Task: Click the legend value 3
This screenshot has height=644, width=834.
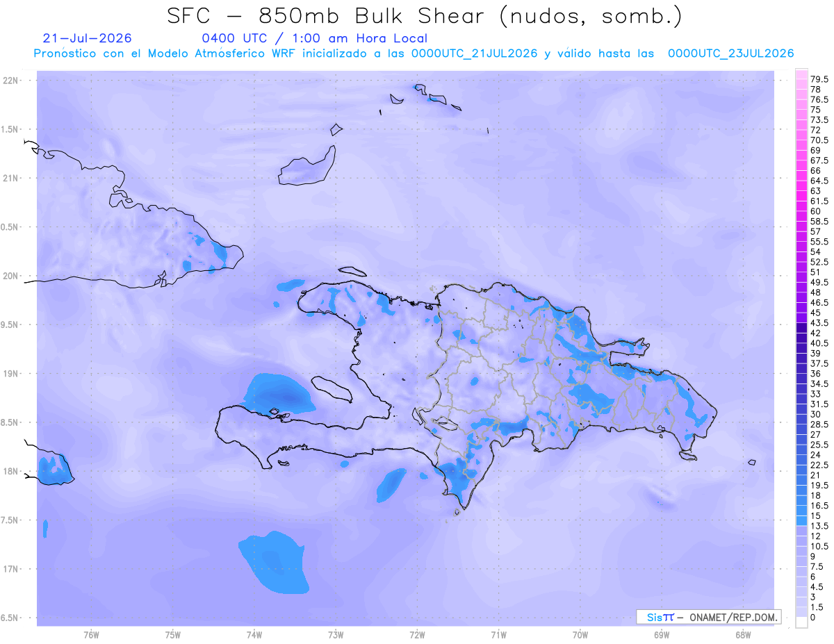Action: (x=812, y=597)
